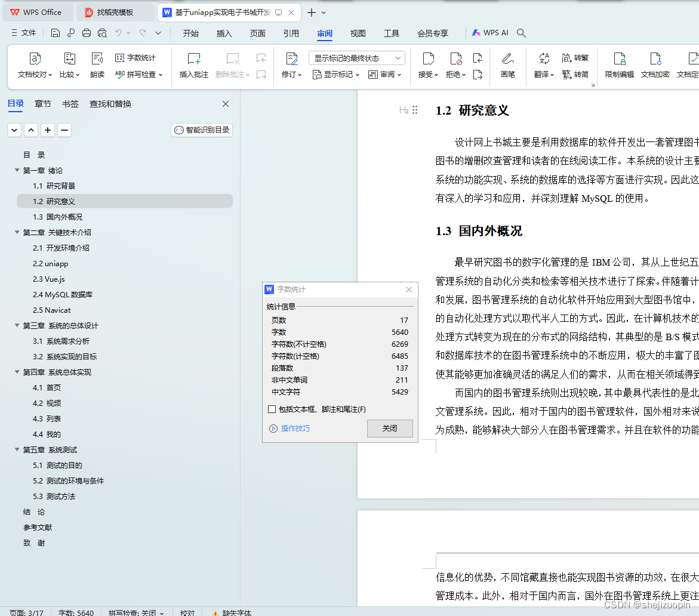Viewport: 699px width, 616px height.
Task: Click 关闭 in word count dialog
Action: coord(390,429)
